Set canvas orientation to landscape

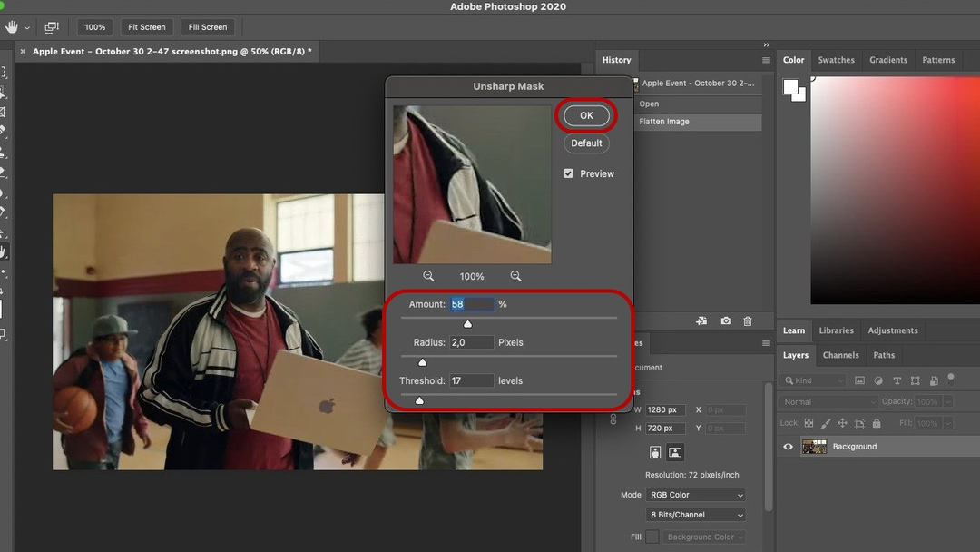[675, 452]
